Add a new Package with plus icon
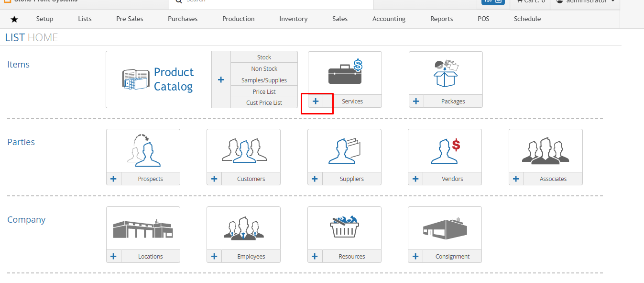 pos(416,101)
